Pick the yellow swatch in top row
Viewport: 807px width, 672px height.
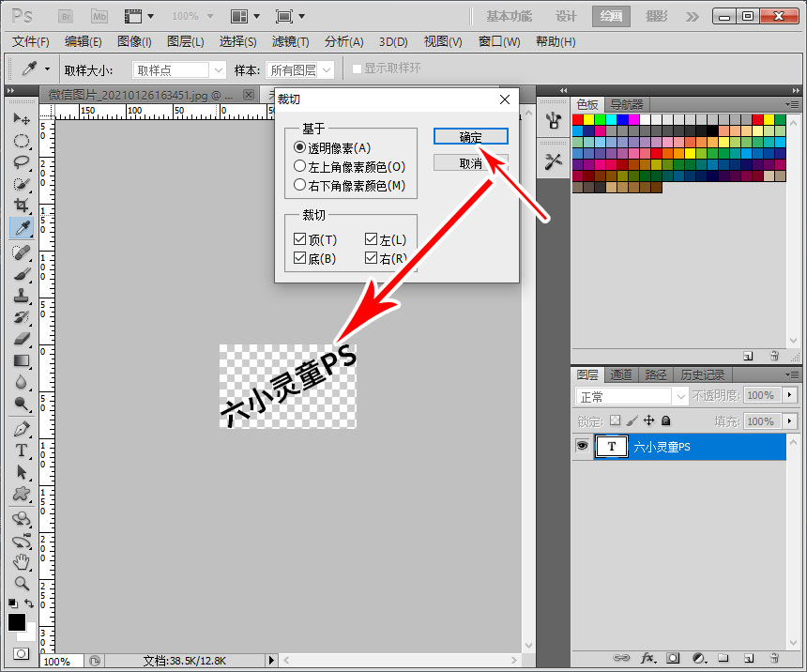(588, 119)
